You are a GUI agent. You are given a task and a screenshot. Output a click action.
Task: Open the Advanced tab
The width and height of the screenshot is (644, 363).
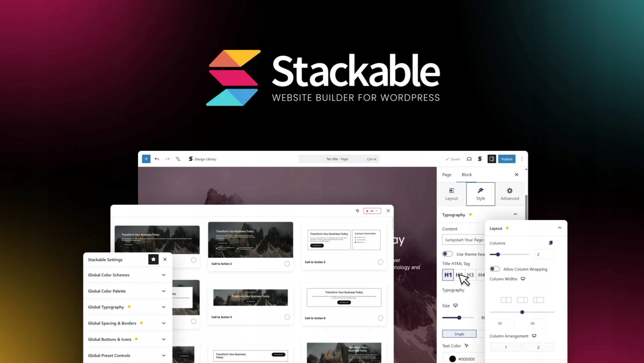(509, 194)
